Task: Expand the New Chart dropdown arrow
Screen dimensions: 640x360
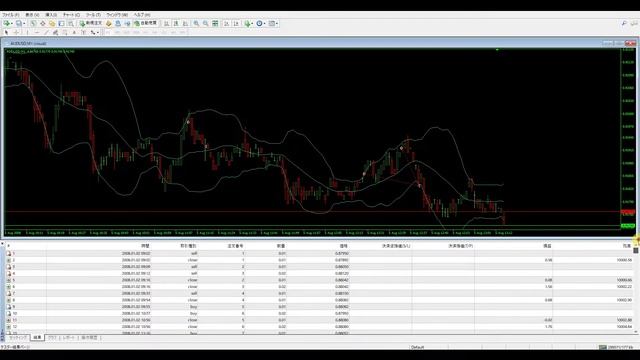Action: (12, 24)
